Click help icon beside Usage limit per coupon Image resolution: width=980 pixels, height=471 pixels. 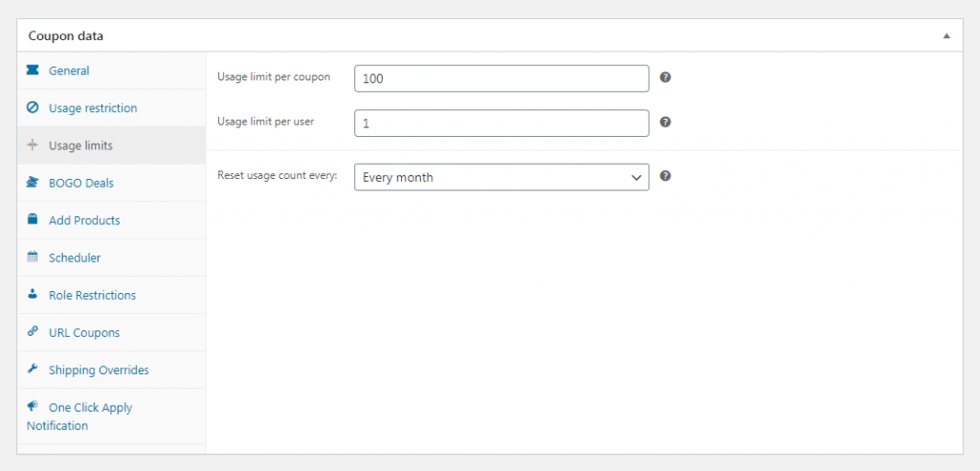[666, 78]
